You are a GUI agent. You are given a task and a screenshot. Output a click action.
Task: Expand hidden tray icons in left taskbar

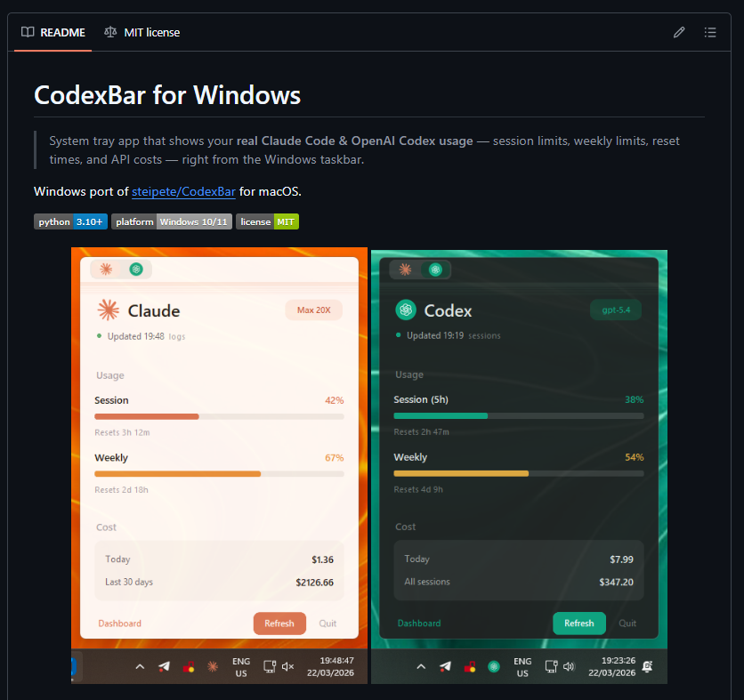(140, 667)
